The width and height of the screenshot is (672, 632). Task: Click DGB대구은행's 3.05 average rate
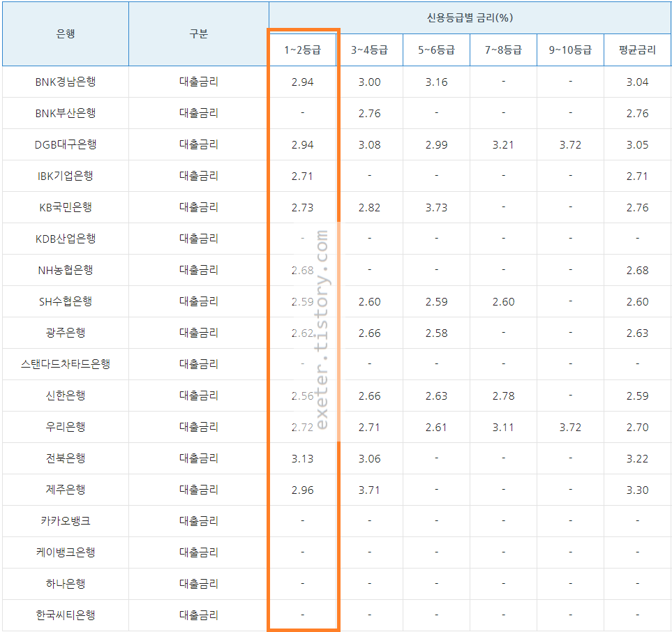pos(637,145)
